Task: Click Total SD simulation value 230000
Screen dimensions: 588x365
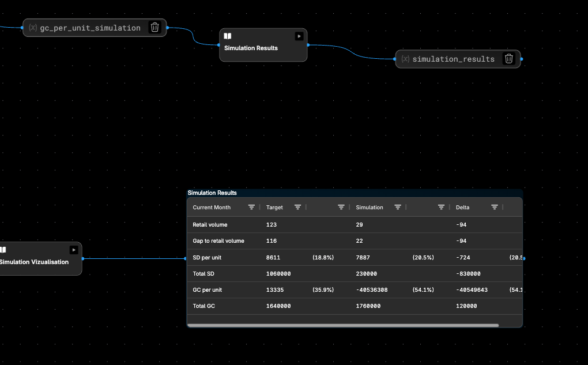Action: pos(366,274)
